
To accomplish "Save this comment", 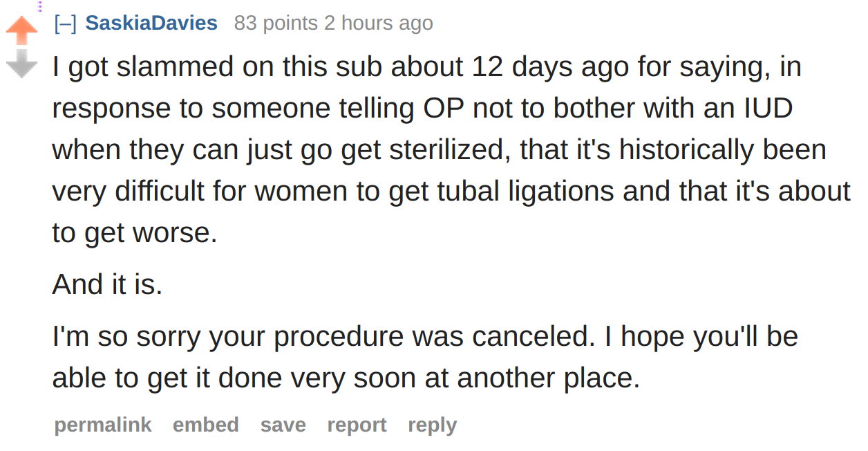I will tap(283, 424).
